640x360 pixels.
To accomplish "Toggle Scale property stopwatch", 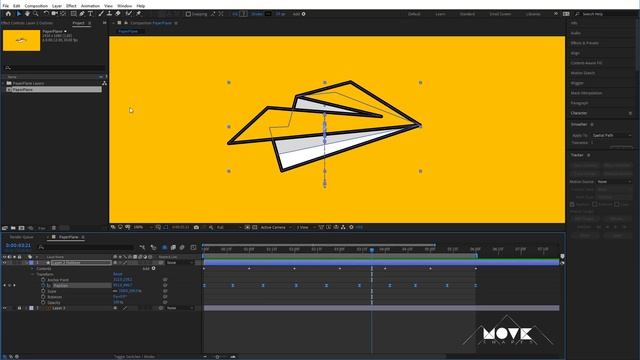I will point(43,291).
